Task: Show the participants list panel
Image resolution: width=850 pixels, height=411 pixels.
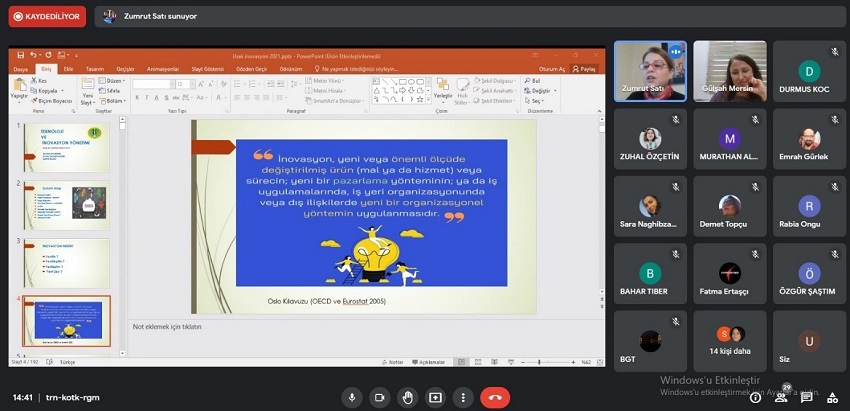Action: point(781,398)
